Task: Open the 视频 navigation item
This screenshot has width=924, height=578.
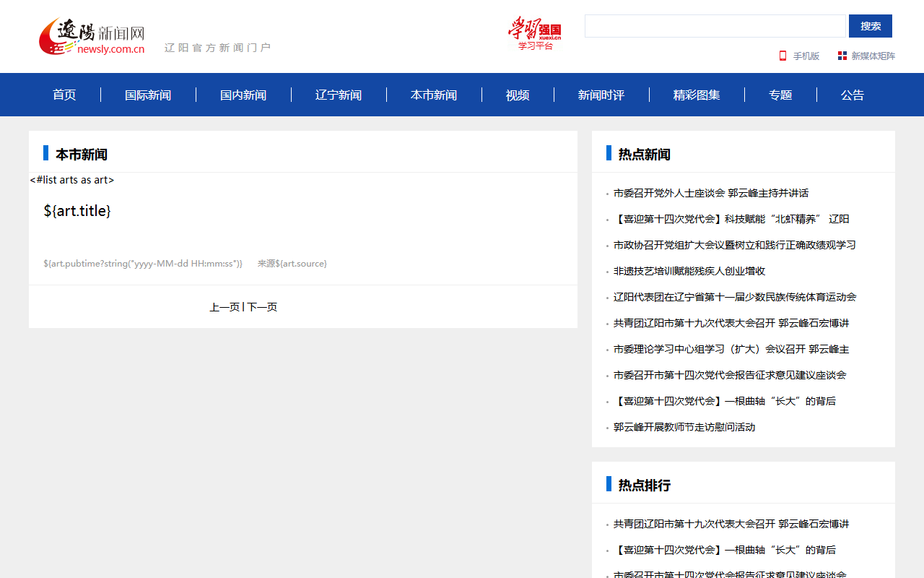Action: tap(518, 95)
